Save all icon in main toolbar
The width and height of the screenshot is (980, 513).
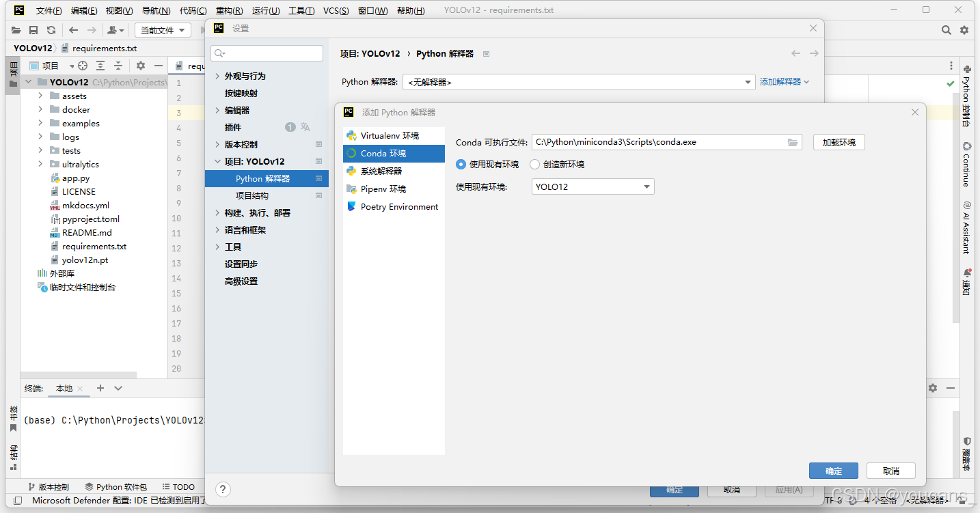click(x=33, y=30)
